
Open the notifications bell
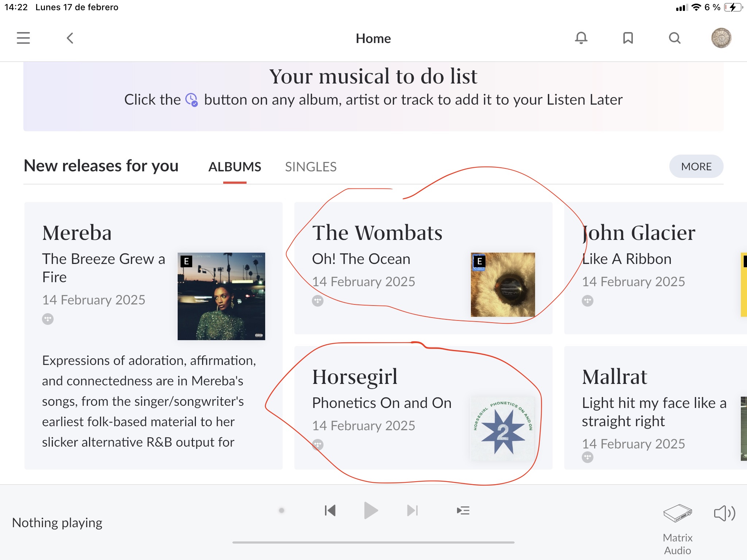pos(581,38)
